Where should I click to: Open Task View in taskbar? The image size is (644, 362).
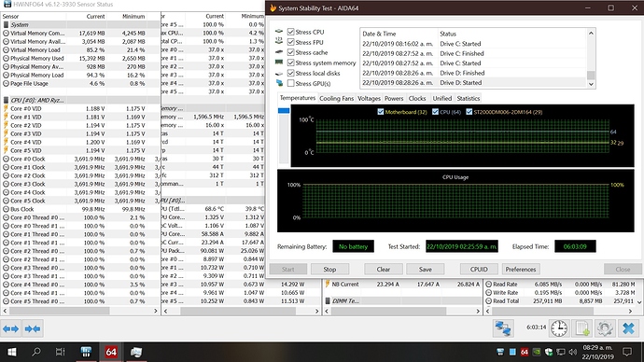point(60,352)
